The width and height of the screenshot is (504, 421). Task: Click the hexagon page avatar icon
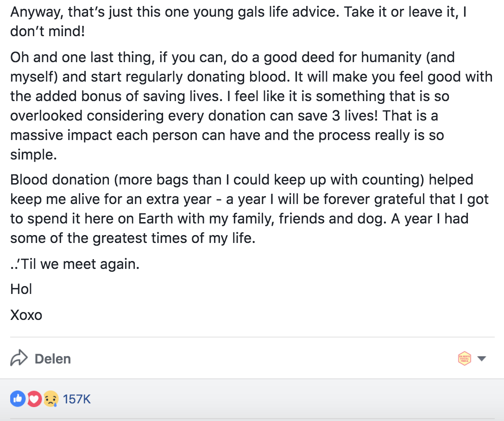click(x=464, y=358)
